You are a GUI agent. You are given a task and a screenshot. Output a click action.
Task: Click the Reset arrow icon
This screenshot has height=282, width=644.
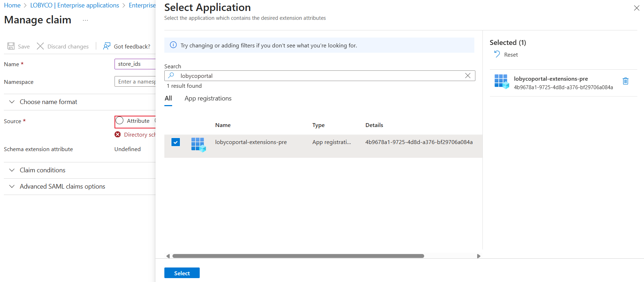(x=497, y=54)
